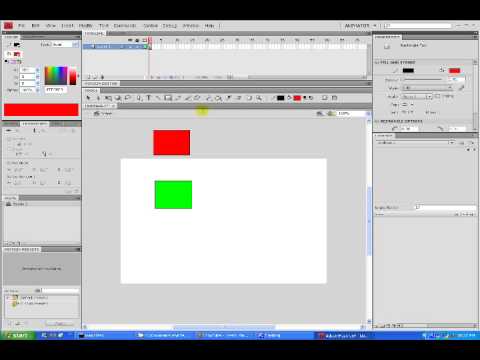Select the Lasso tool

(128, 98)
